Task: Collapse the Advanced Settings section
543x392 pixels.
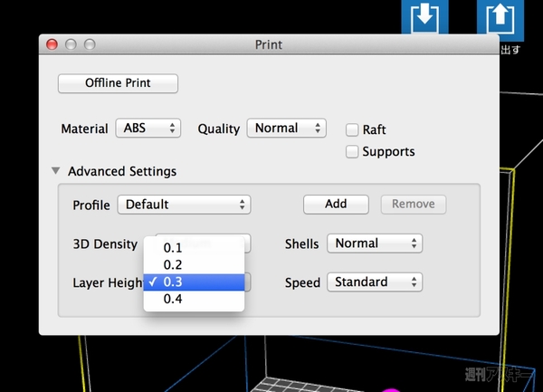Action: pyautogui.click(x=56, y=170)
